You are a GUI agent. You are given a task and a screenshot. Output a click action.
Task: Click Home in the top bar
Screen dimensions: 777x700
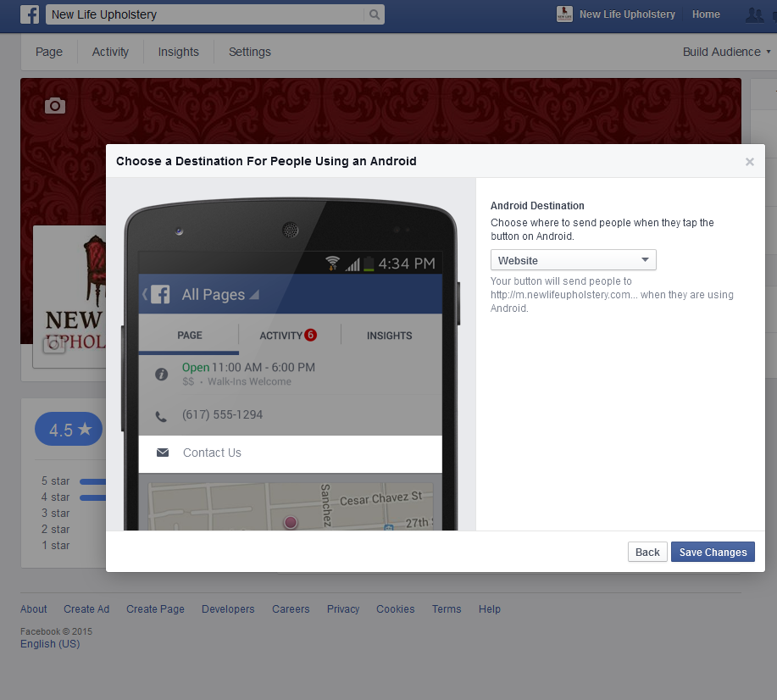point(706,14)
